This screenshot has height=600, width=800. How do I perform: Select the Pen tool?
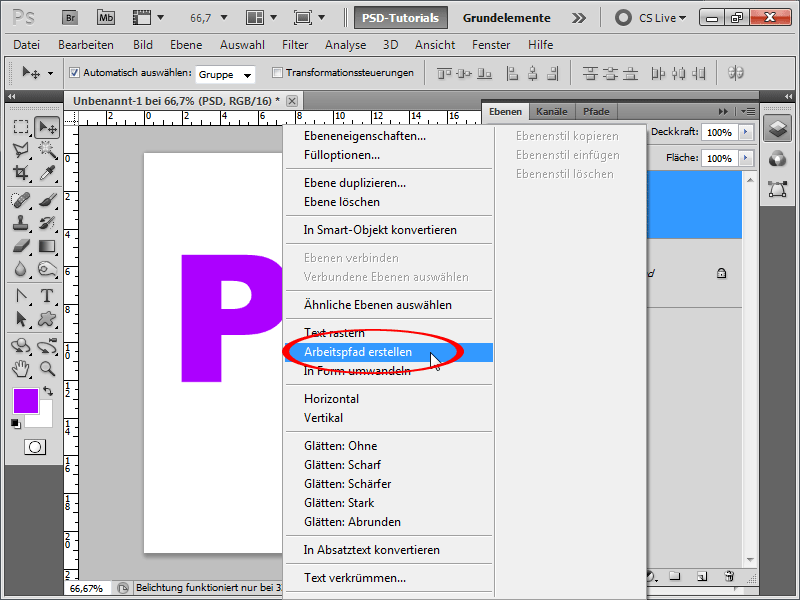21,296
